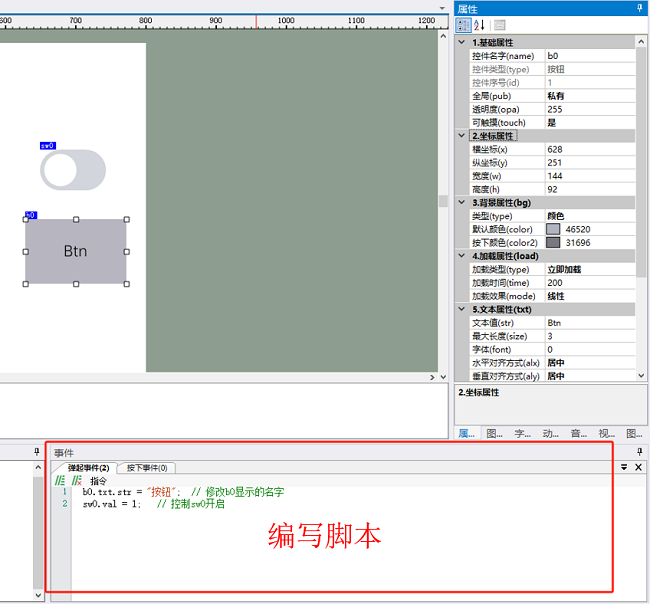Click canvas vertical scroll down arrow

click(443, 377)
